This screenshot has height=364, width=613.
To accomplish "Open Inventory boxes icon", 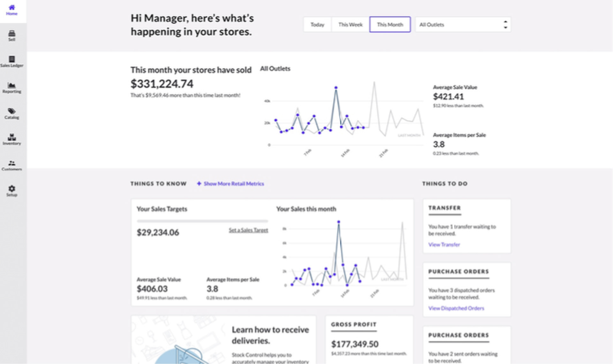I will 12,137.
